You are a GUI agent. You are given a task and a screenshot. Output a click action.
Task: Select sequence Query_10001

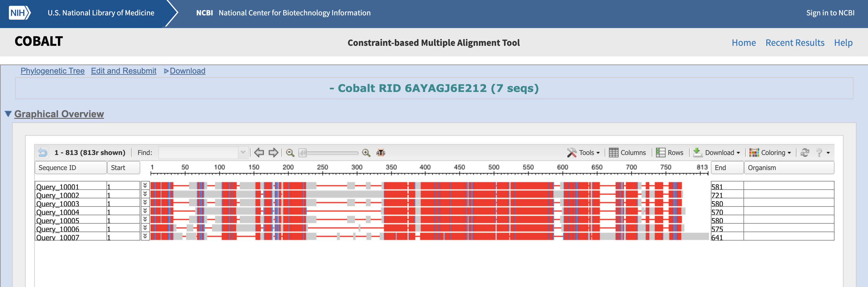[x=58, y=187]
